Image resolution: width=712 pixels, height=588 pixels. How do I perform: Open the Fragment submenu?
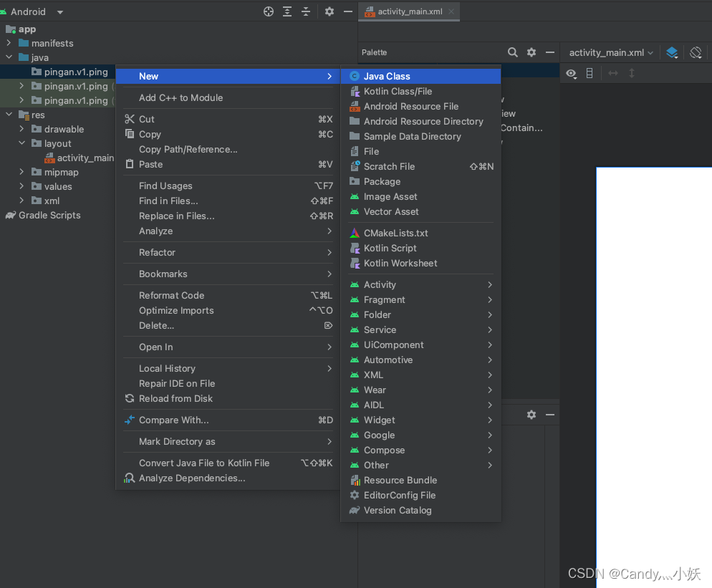[420, 299]
